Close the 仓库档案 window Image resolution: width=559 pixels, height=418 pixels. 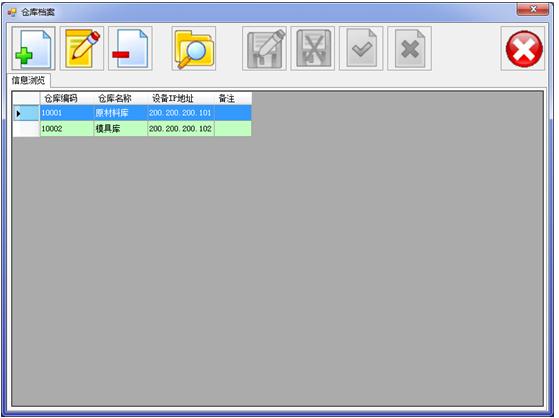(x=533, y=9)
